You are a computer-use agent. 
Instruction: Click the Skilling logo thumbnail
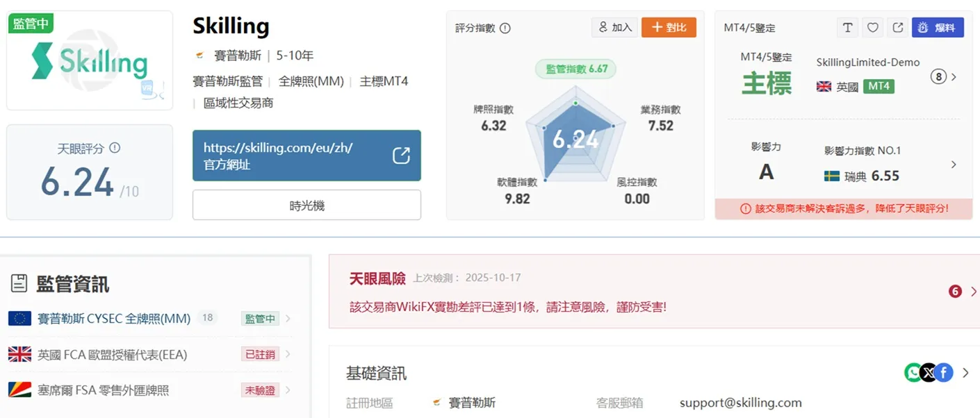pyautogui.click(x=90, y=61)
